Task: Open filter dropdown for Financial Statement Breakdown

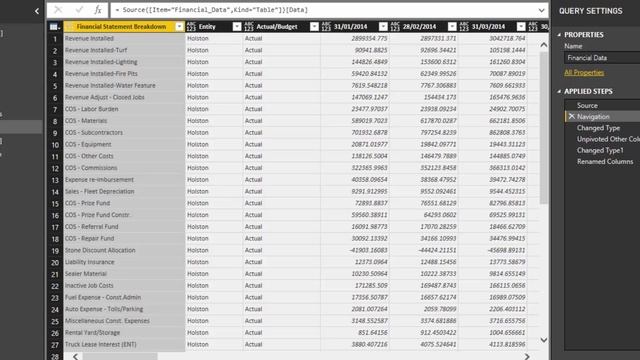Action: pos(179,27)
